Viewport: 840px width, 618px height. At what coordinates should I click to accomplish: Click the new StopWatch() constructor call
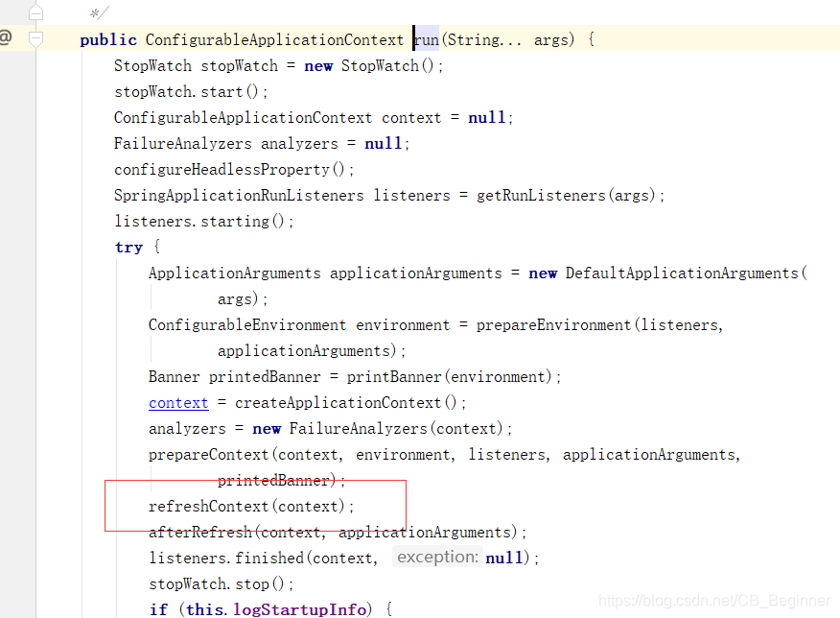coord(369,66)
